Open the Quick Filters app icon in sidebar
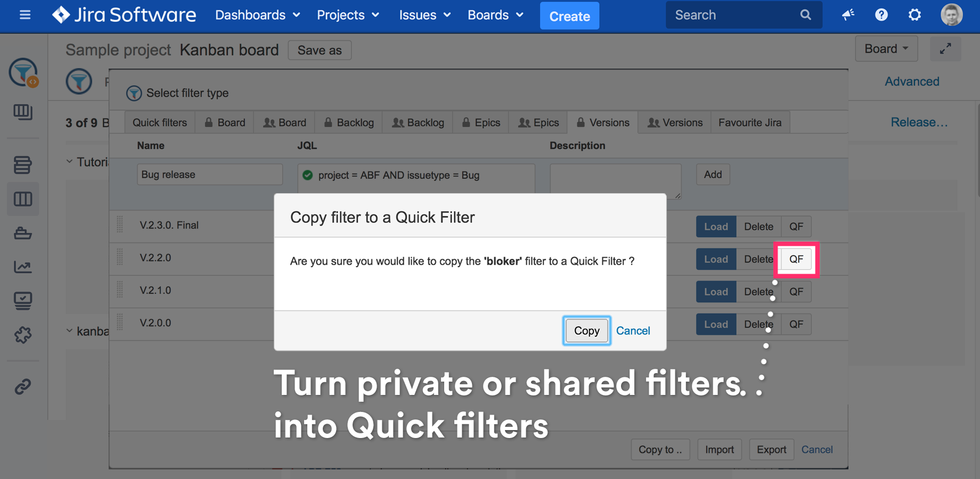This screenshot has height=479, width=980. 22,72
